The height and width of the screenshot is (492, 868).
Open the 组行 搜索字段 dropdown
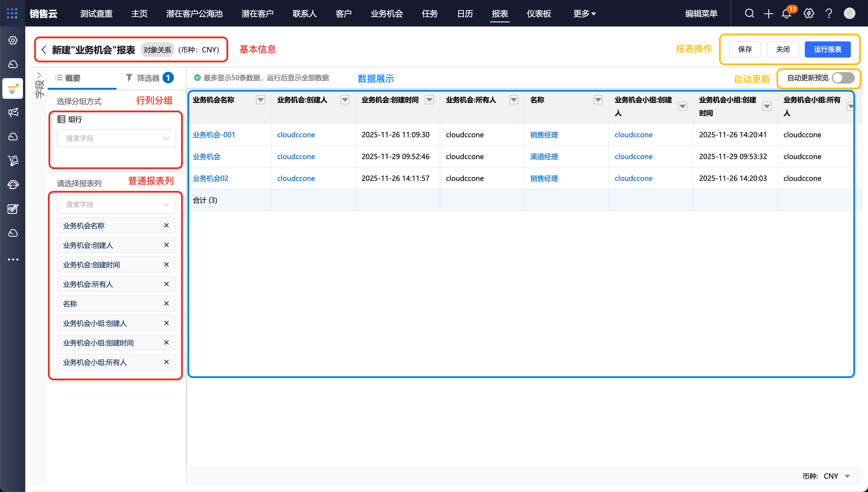click(116, 138)
